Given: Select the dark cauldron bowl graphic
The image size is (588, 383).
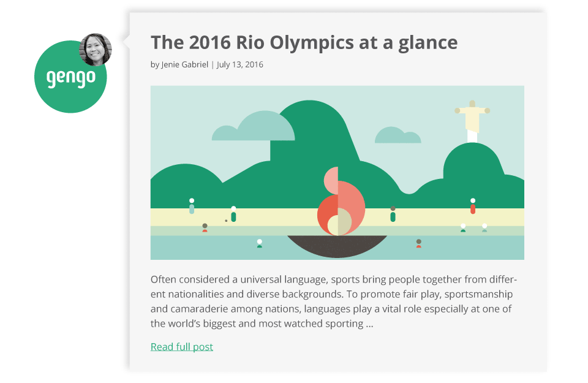Looking at the screenshot, I should tap(337, 246).
